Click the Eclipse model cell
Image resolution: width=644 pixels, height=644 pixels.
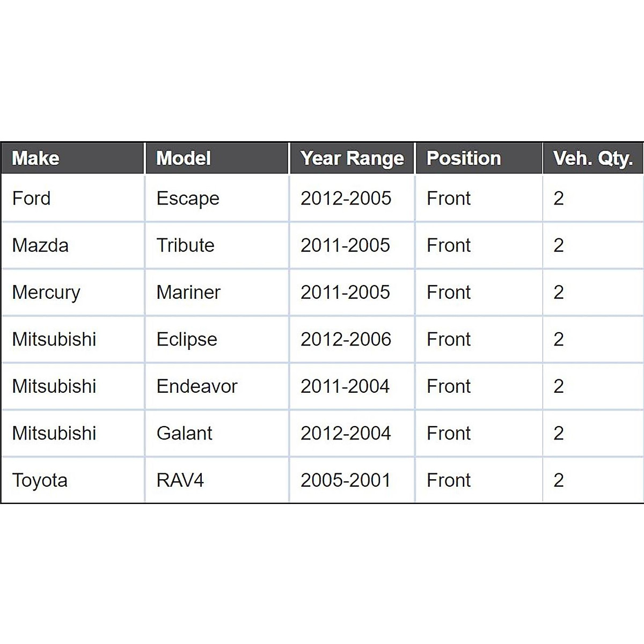187,339
